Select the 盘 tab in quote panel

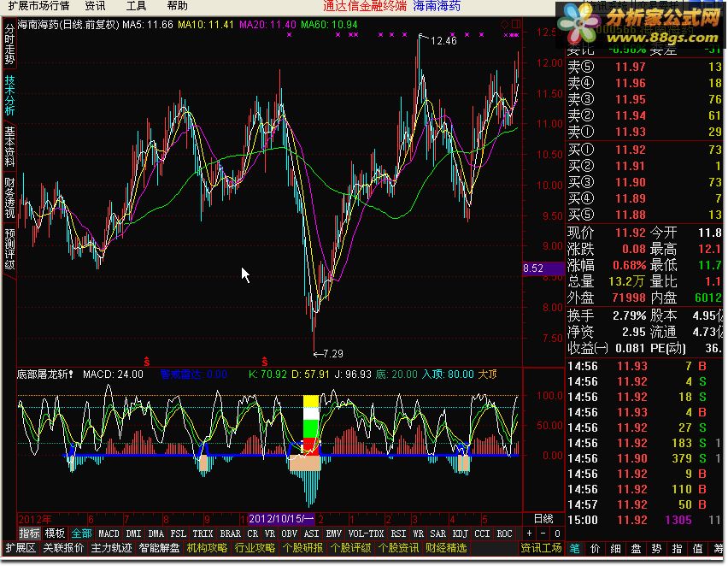636,548
